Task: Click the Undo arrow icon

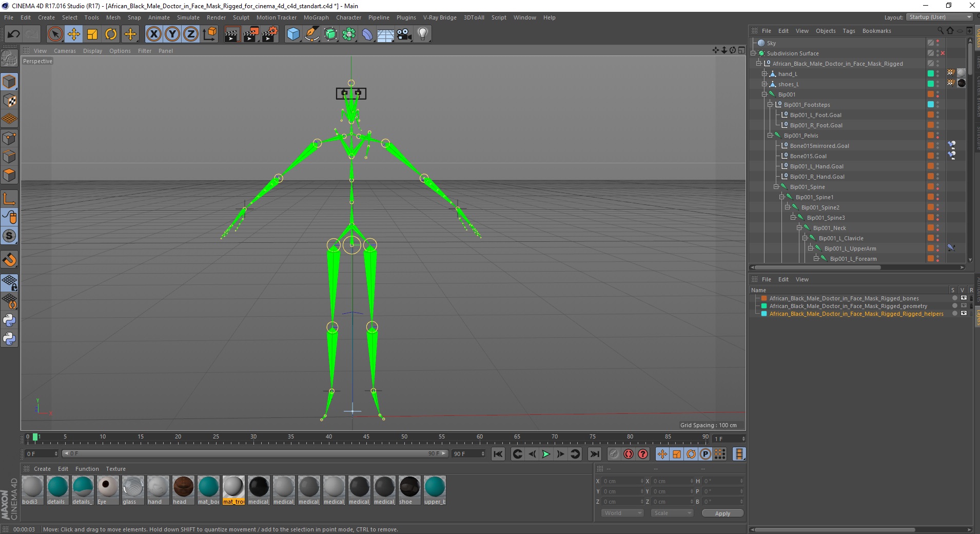Action: pyautogui.click(x=14, y=34)
